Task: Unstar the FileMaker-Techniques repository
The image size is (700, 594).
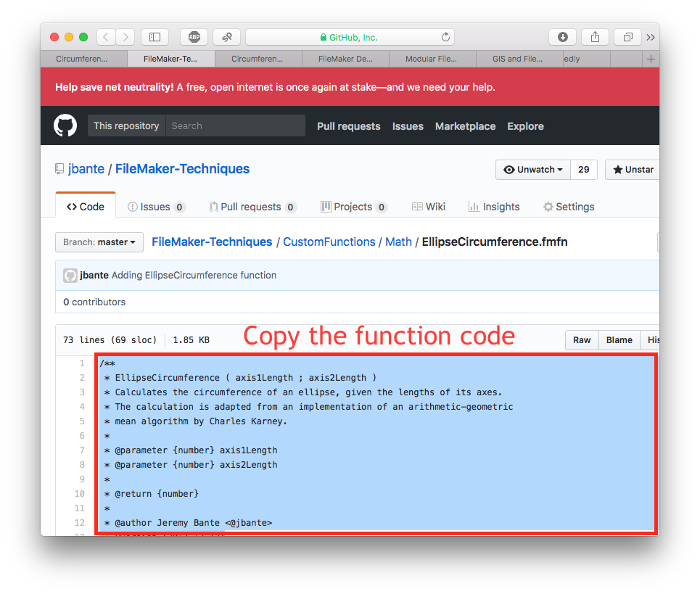Action: click(633, 170)
